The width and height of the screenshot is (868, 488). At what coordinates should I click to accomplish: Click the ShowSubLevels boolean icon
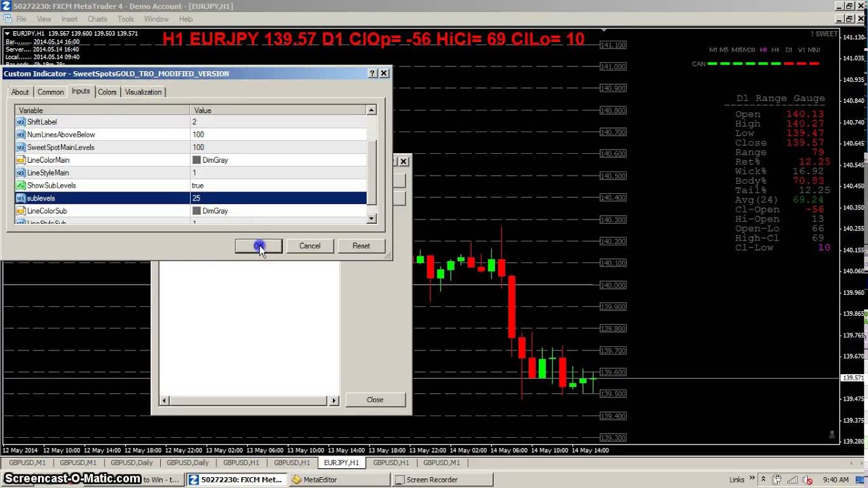pyautogui.click(x=21, y=185)
